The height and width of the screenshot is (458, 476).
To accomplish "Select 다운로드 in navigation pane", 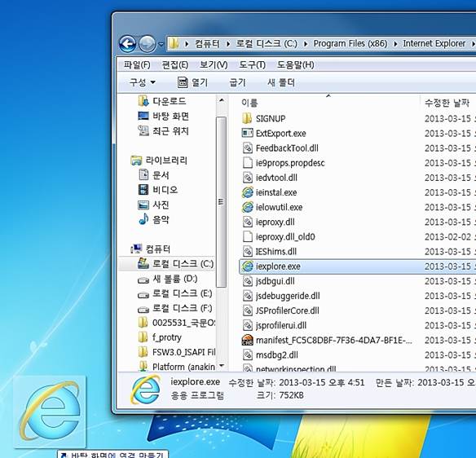I will click(162, 101).
